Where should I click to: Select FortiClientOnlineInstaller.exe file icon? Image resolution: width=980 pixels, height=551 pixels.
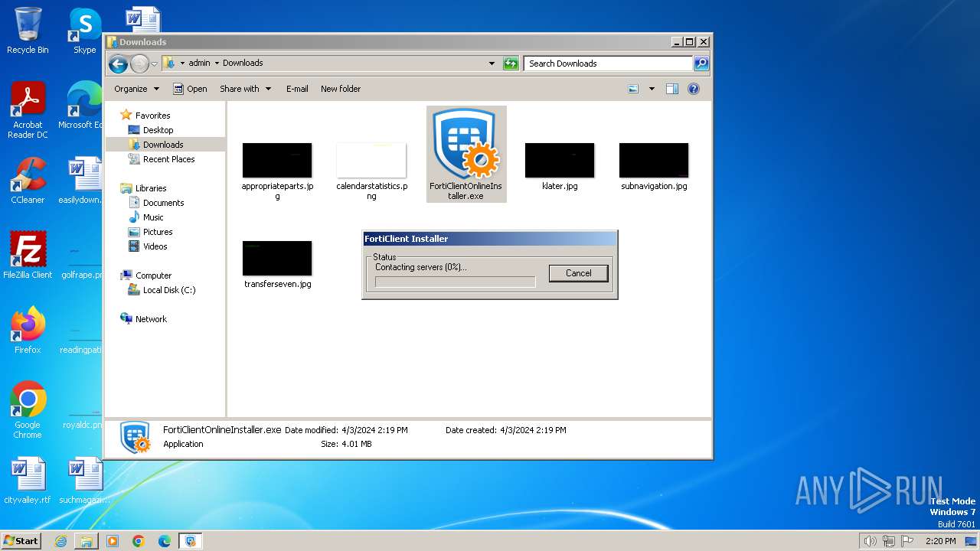[x=465, y=154]
